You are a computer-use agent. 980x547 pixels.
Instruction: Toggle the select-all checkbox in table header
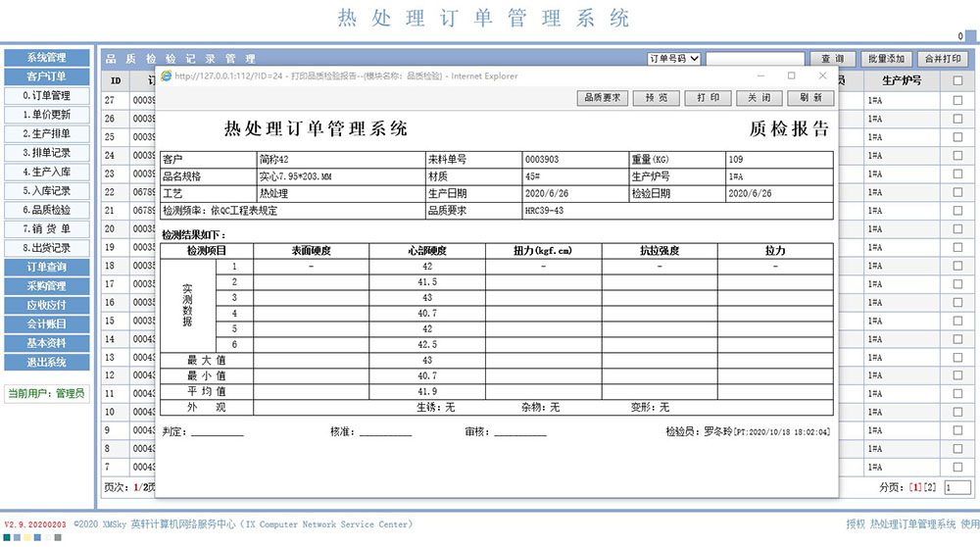coord(957,80)
